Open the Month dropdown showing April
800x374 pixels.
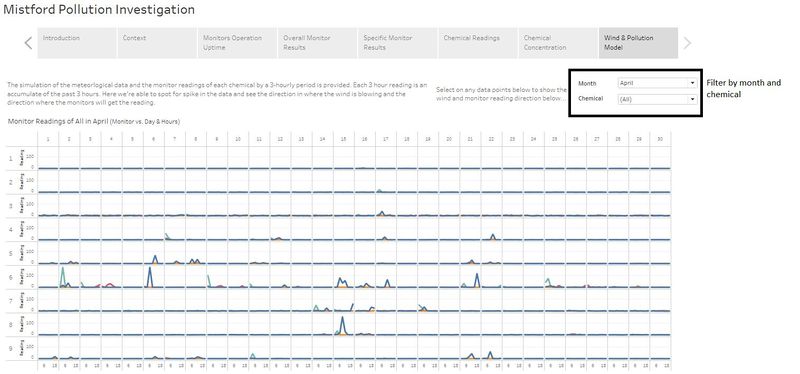(657, 83)
